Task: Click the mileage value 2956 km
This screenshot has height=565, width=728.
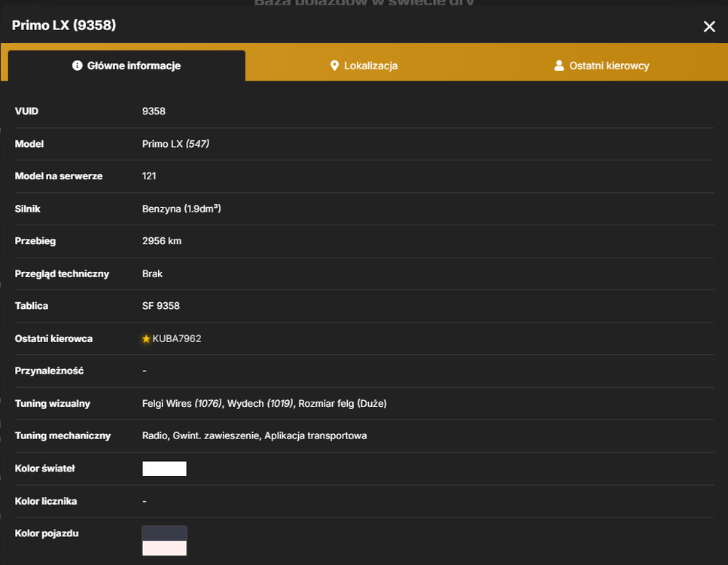Action: pyautogui.click(x=162, y=241)
